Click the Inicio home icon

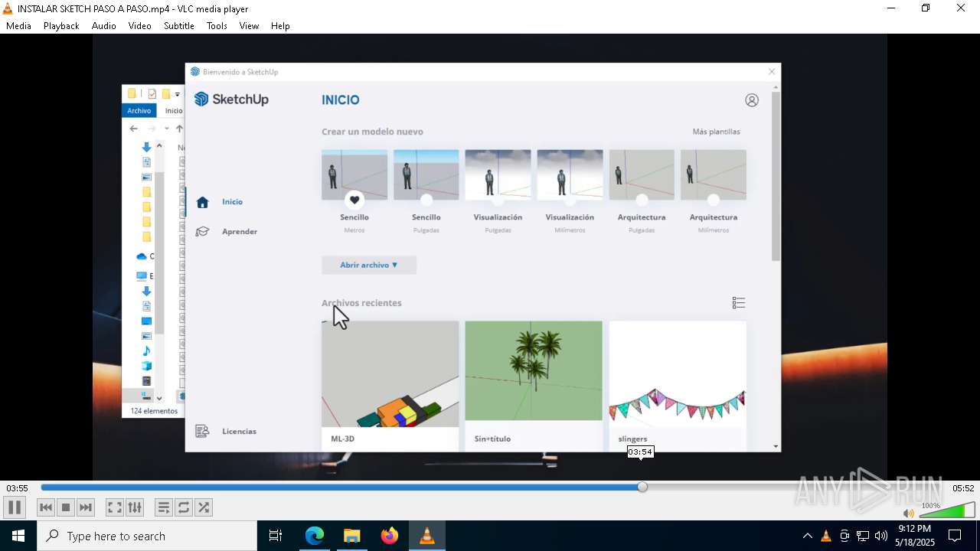point(202,202)
